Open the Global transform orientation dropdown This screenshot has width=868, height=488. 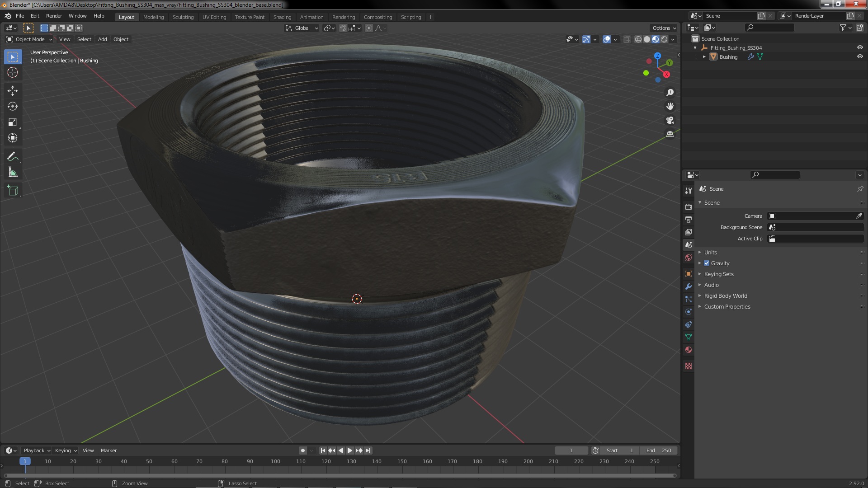[x=302, y=28]
